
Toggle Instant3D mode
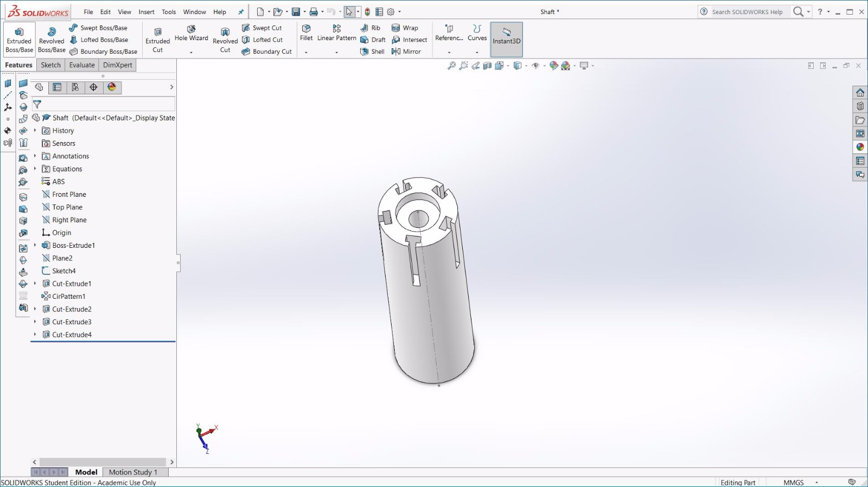[507, 40]
